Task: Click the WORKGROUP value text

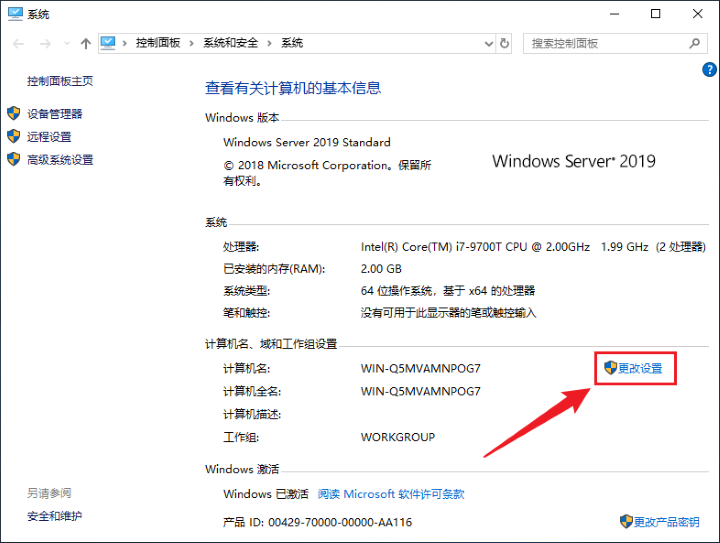Action: [x=398, y=437]
